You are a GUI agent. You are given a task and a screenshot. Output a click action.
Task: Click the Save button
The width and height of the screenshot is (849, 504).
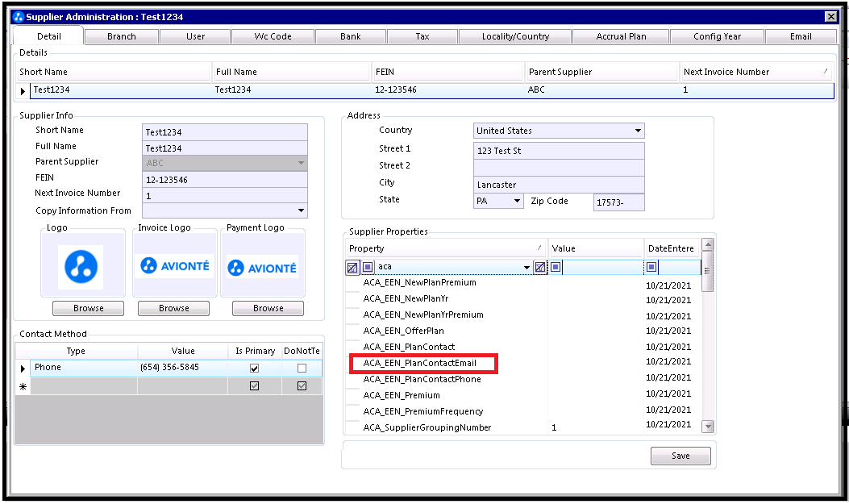680,456
